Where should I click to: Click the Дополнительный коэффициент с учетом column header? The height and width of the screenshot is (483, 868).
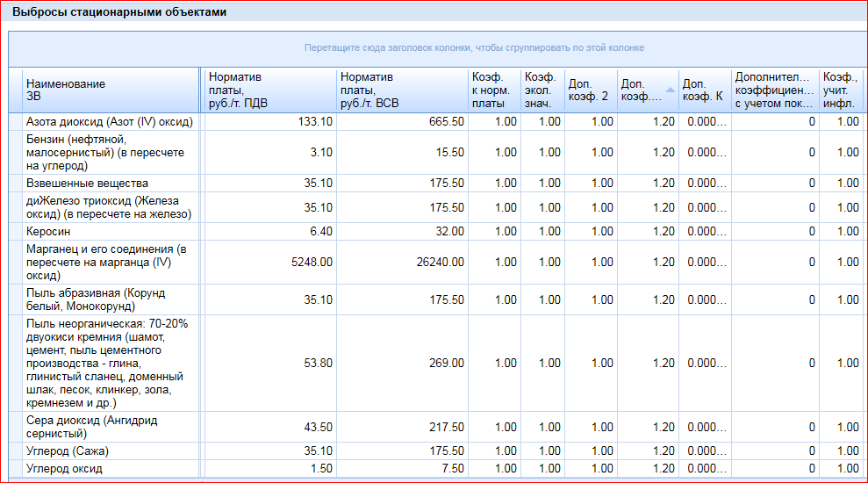click(775, 90)
